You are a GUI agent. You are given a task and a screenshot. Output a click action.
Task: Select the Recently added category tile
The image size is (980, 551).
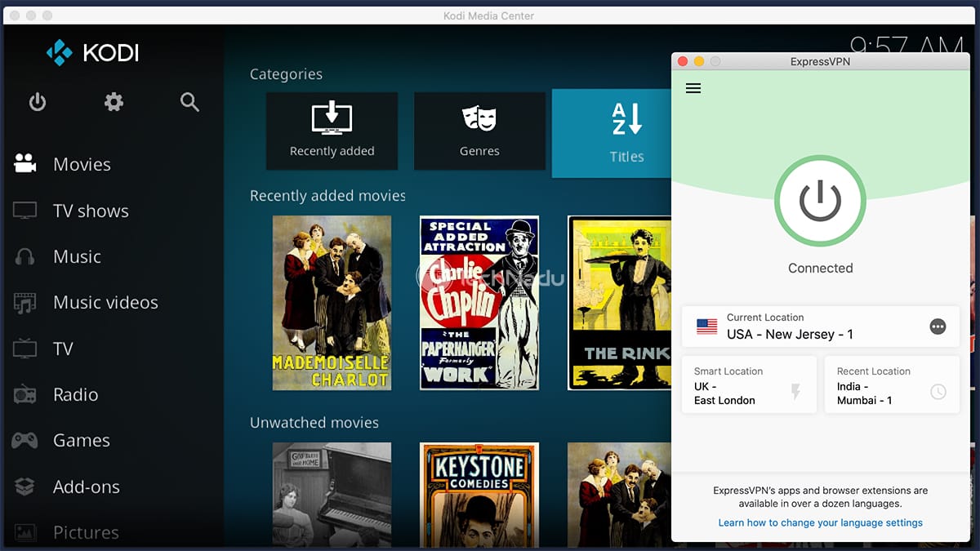click(332, 131)
